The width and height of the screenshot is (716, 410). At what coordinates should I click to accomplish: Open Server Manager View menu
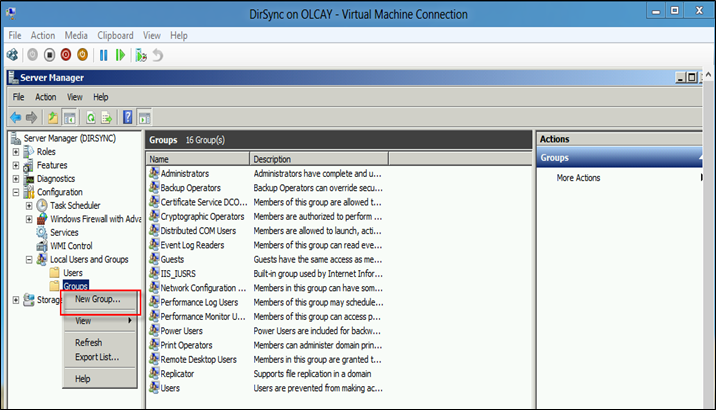(x=75, y=97)
